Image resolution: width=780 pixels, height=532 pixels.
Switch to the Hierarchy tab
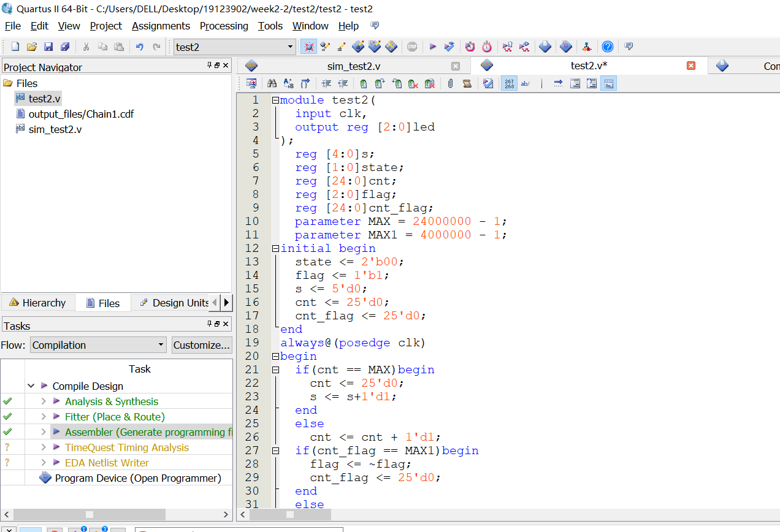(x=37, y=303)
